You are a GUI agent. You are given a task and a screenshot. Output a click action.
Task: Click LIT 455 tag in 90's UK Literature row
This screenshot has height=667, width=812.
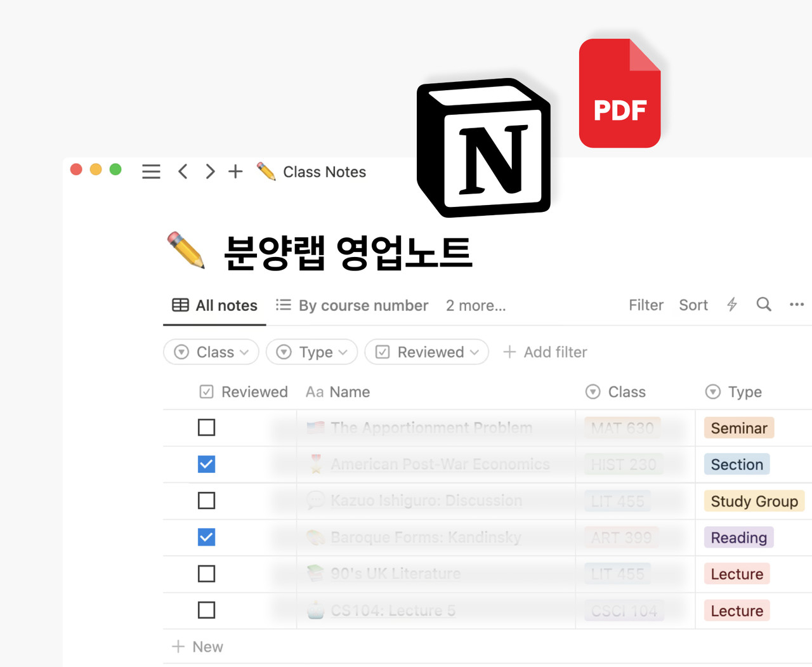pos(618,574)
